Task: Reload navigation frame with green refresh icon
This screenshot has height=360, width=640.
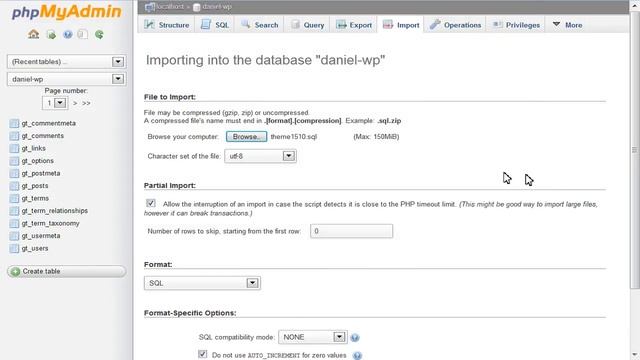Action: pyautogui.click(x=99, y=34)
